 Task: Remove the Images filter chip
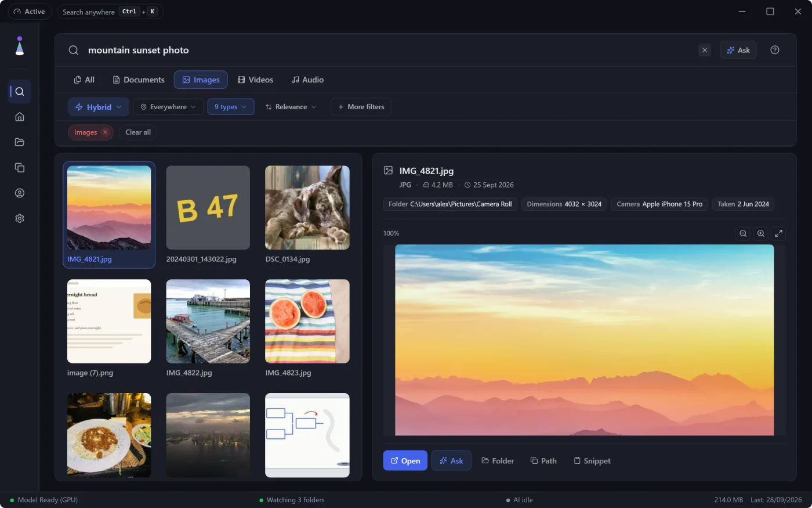105,132
